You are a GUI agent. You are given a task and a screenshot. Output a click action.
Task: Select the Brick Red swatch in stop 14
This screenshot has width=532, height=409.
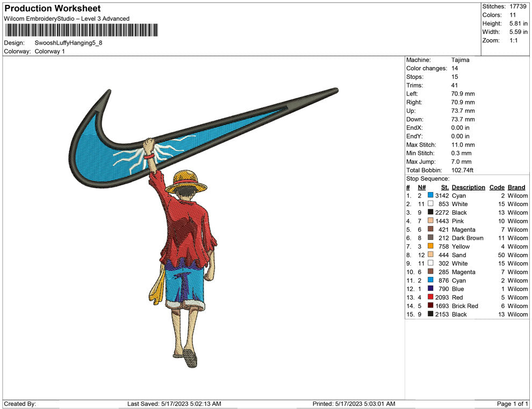(x=430, y=306)
